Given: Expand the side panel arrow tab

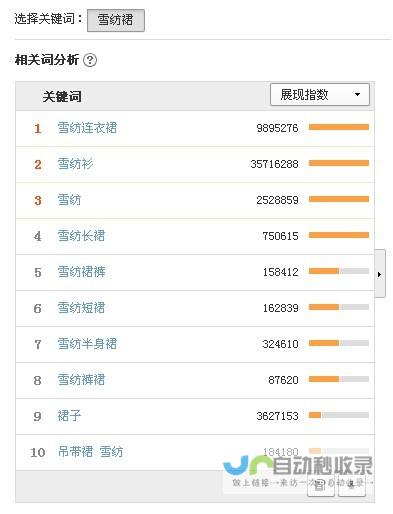Looking at the screenshot, I should click(x=380, y=274).
